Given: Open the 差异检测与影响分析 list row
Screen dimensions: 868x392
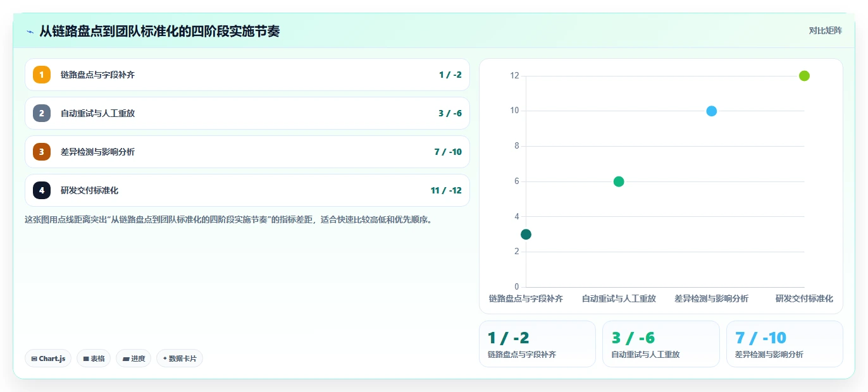Looking at the screenshot, I should (x=247, y=152).
